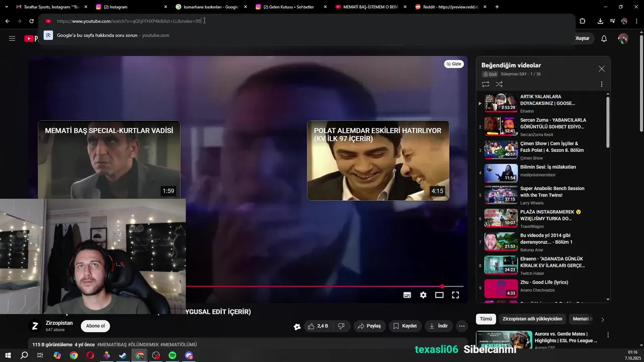
Task: Seek on the red video progress bar
Action: click(325, 287)
